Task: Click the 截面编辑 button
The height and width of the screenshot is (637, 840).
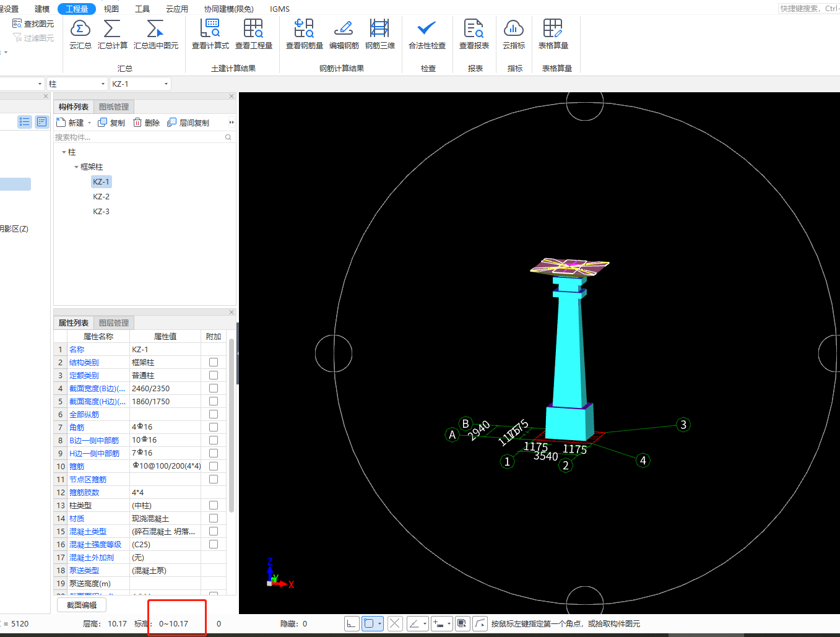Action: click(82, 605)
